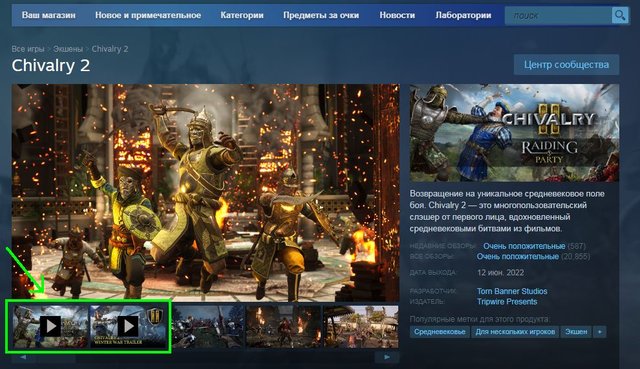Click left arrow of thumbnail strip

(23, 357)
